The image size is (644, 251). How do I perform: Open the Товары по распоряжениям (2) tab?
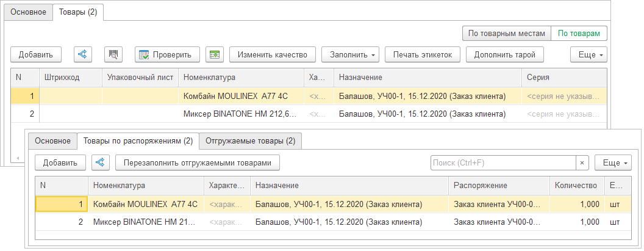[x=138, y=141]
